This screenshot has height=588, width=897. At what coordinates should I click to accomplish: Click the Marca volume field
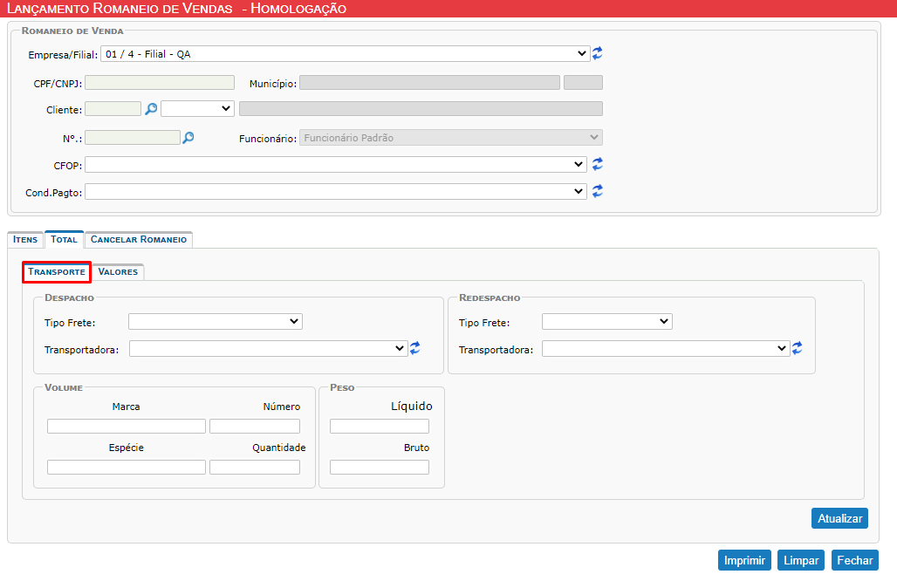pos(127,426)
